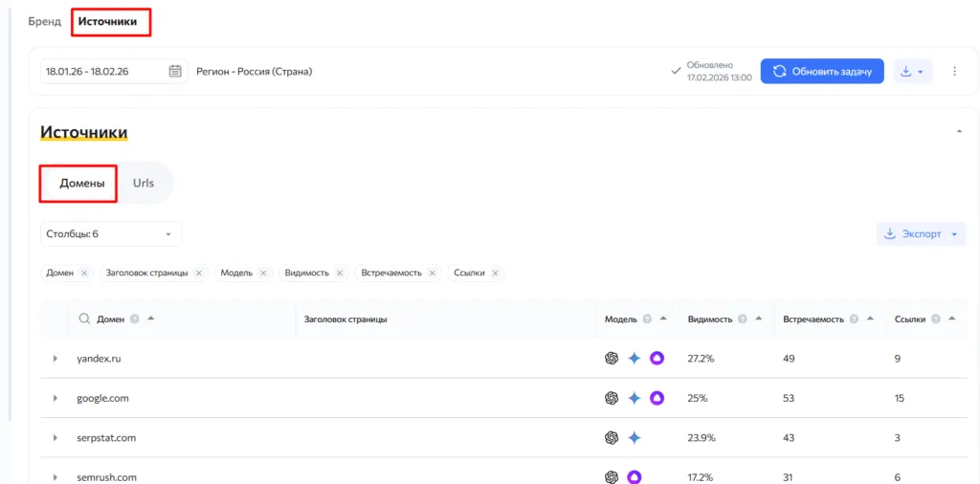Open the calendar date picker icon
The image size is (980, 484).
[176, 71]
